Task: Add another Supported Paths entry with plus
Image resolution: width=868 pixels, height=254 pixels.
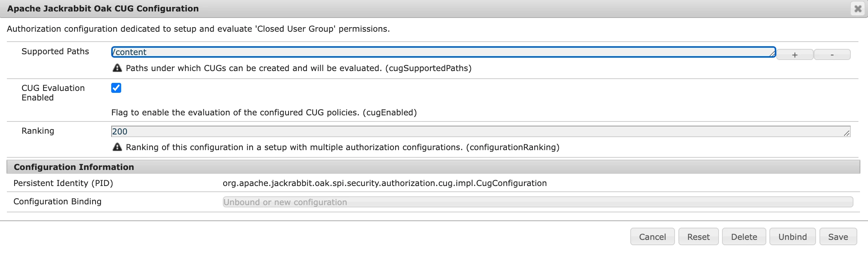Action: click(x=795, y=55)
